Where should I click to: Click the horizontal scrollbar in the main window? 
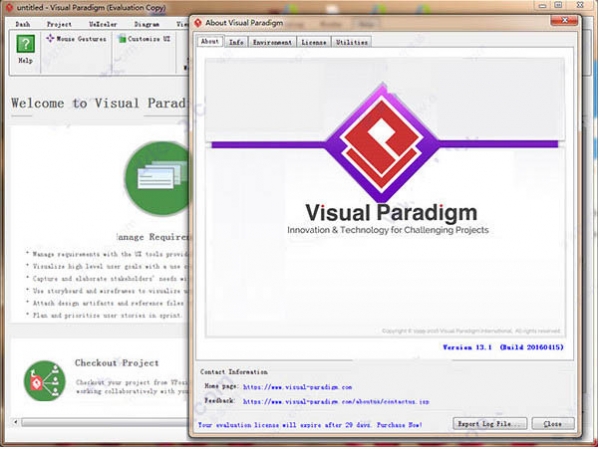(x=105, y=422)
